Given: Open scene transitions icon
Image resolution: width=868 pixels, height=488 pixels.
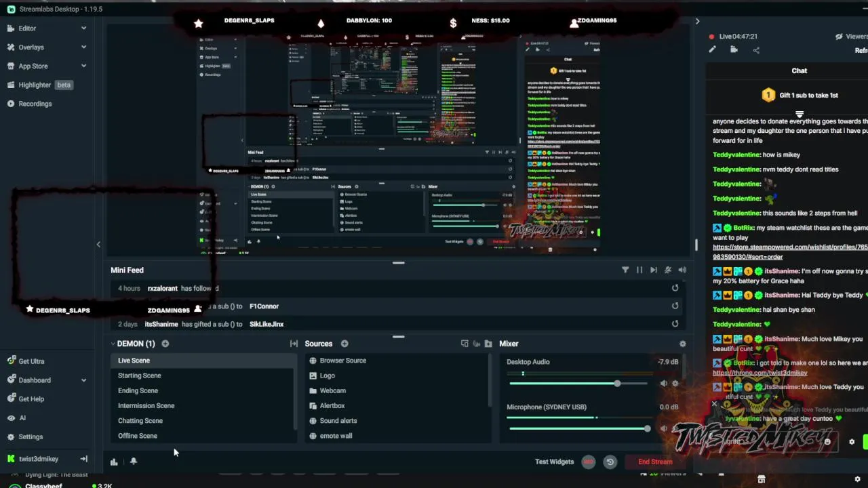Looking at the screenshot, I should [294, 344].
